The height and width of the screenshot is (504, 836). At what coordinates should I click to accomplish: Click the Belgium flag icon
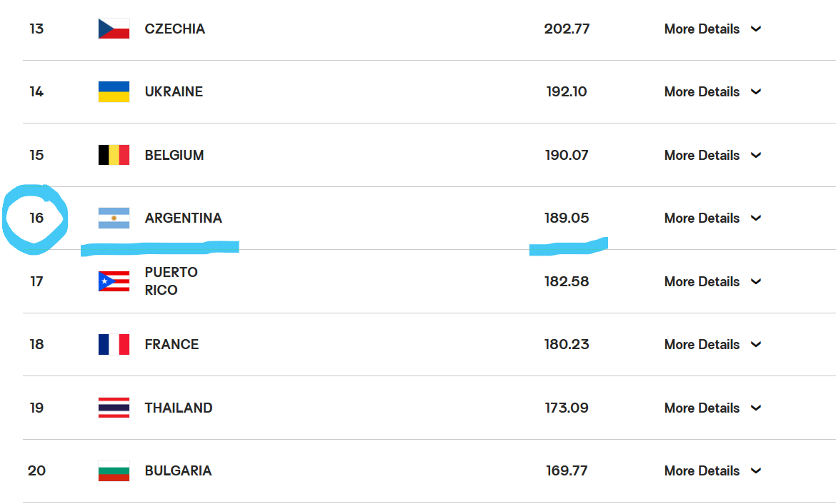point(114,155)
